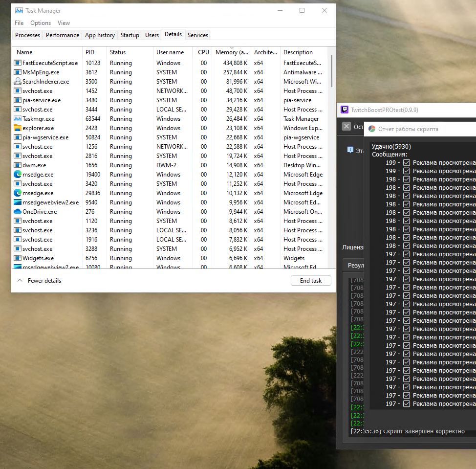Click the FastExecuteScript.exe process icon

[18, 63]
